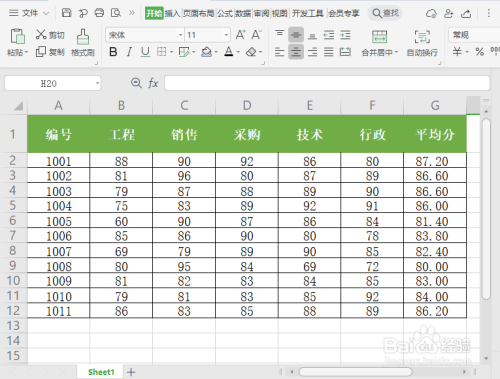Screen dimensions: 500x379
Task: Click the Decrease Indent icon
Action: 329,35
